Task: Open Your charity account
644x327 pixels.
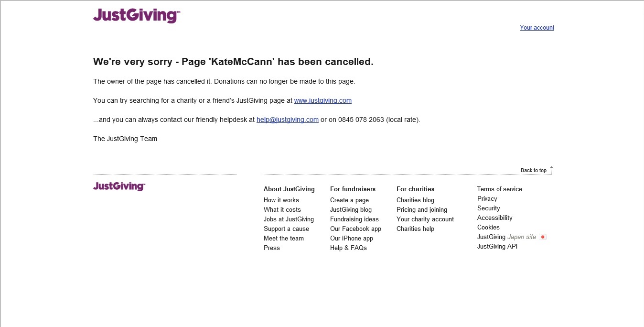Action: tap(425, 219)
